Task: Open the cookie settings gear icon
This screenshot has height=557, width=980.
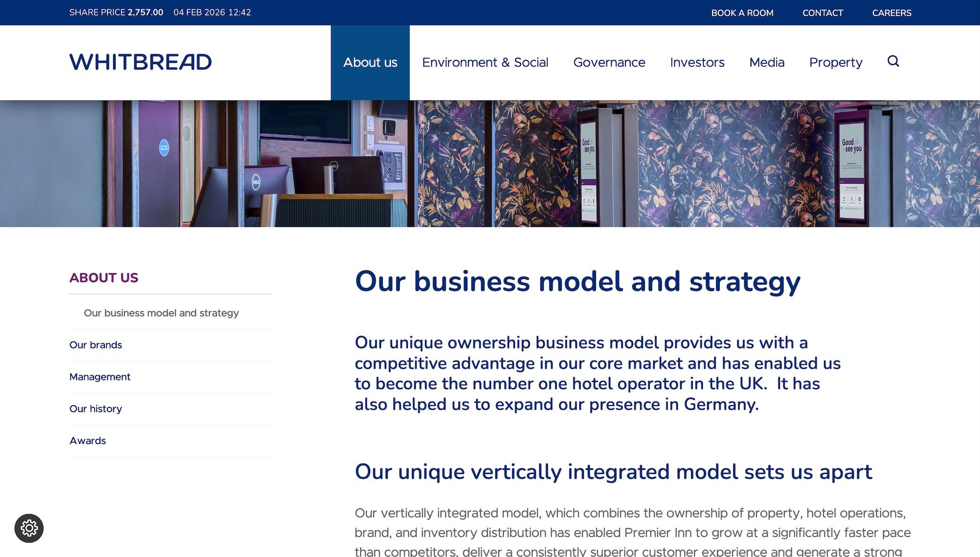Action: coord(29,528)
